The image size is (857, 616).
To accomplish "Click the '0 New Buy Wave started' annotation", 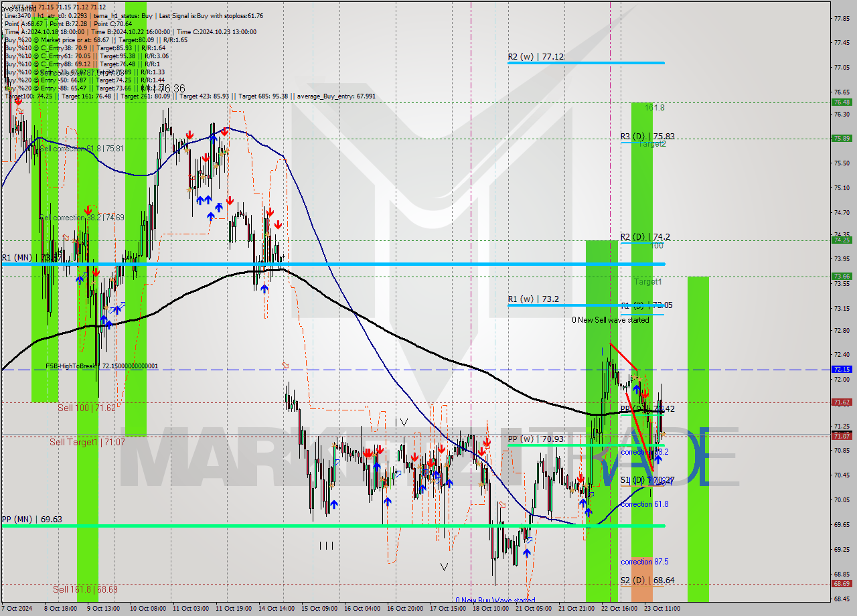I will point(495,600).
